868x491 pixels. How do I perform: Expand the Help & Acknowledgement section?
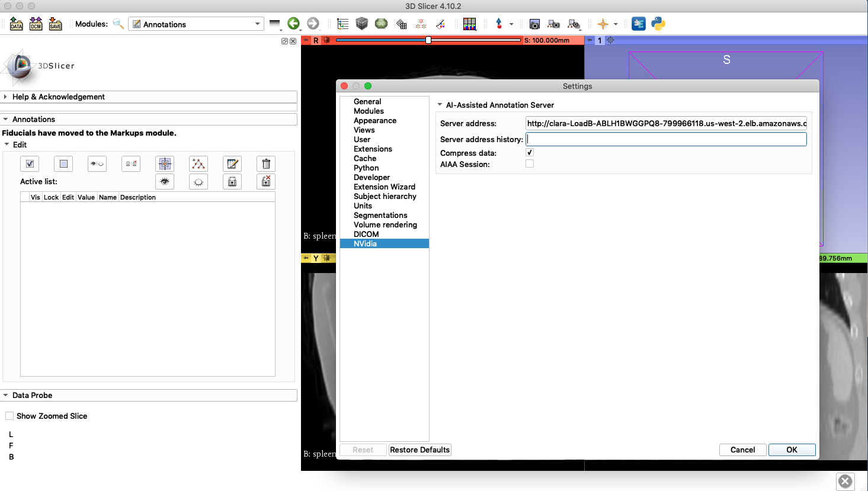(149, 97)
